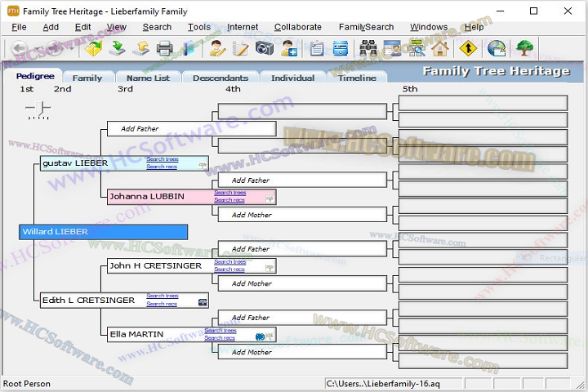Click the Home person house icon

point(440,48)
